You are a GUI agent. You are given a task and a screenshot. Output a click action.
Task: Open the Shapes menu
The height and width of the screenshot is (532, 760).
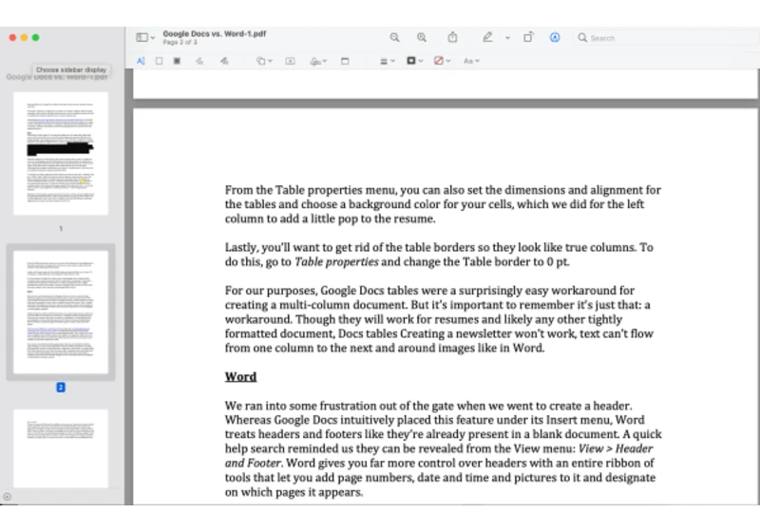pyautogui.click(x=264, y=61)
